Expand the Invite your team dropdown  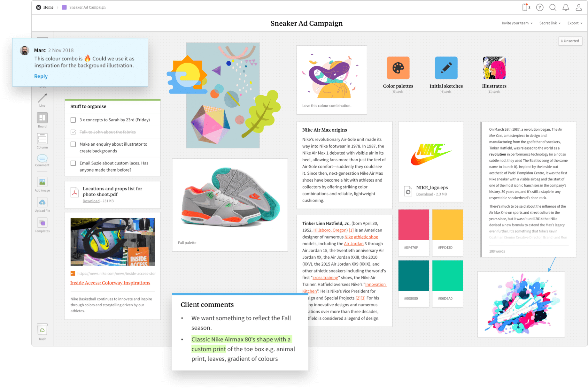(517, 23)
